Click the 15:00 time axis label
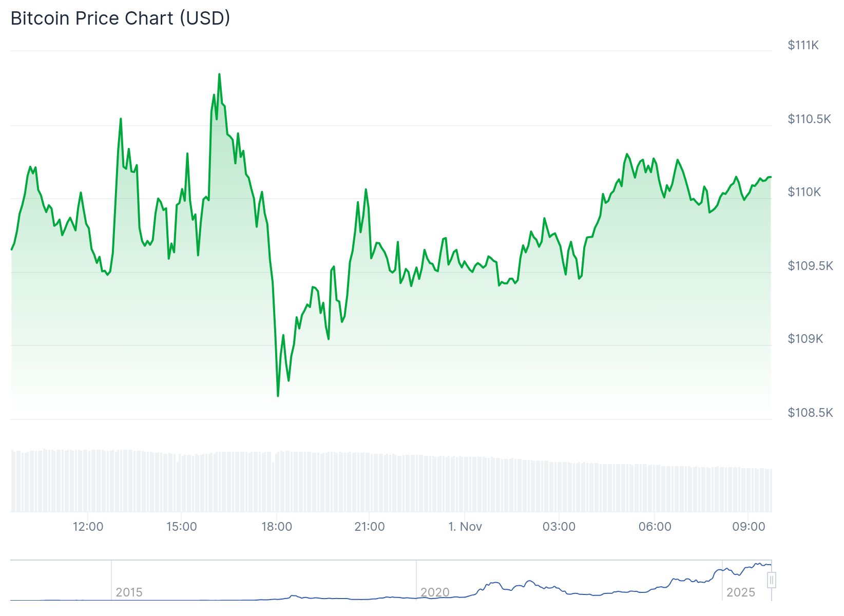 [x=181, y=527]
